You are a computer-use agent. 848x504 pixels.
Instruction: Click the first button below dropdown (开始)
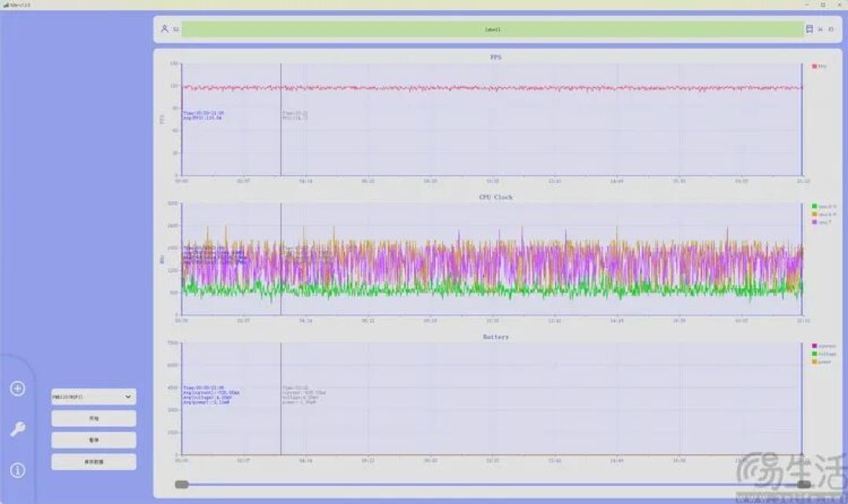click(x=93, y=418)
